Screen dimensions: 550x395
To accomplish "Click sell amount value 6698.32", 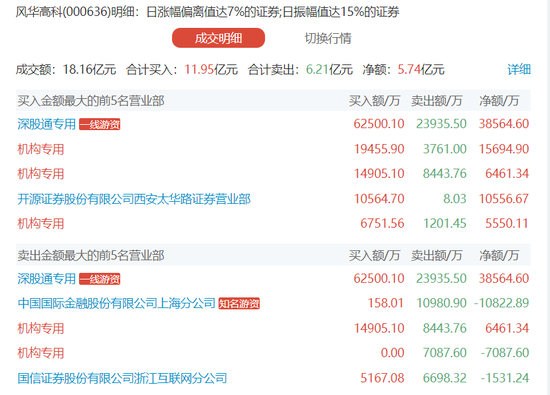I will [444, 378].
